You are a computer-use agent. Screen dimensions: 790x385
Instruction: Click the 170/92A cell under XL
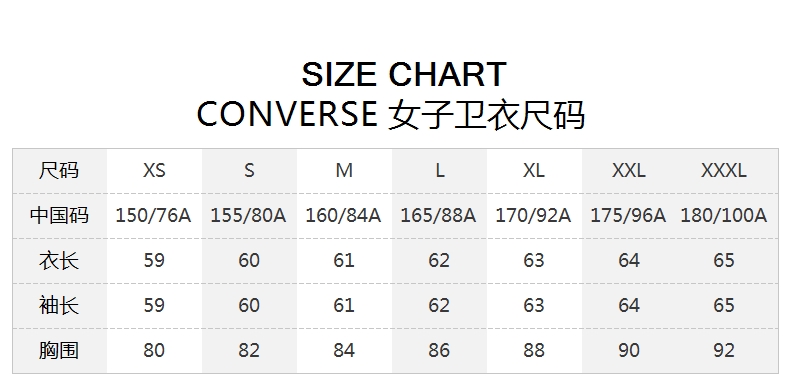coord(533,216)
